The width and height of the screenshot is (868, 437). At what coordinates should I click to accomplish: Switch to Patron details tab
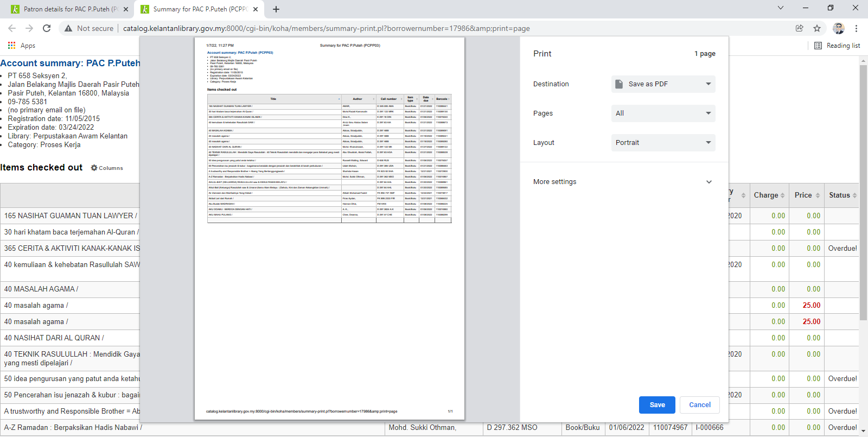[x=68, y=9]
